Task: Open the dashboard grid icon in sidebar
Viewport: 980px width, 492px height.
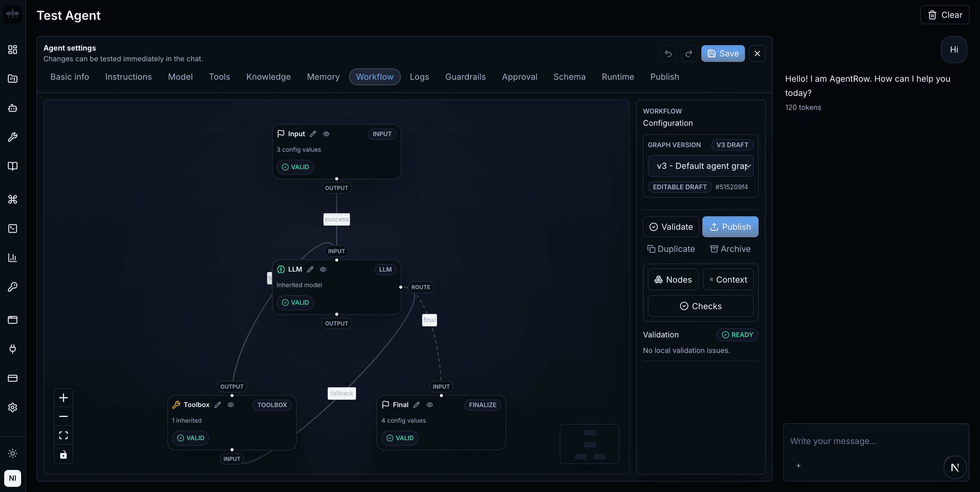Action: [x=13, y=50]
